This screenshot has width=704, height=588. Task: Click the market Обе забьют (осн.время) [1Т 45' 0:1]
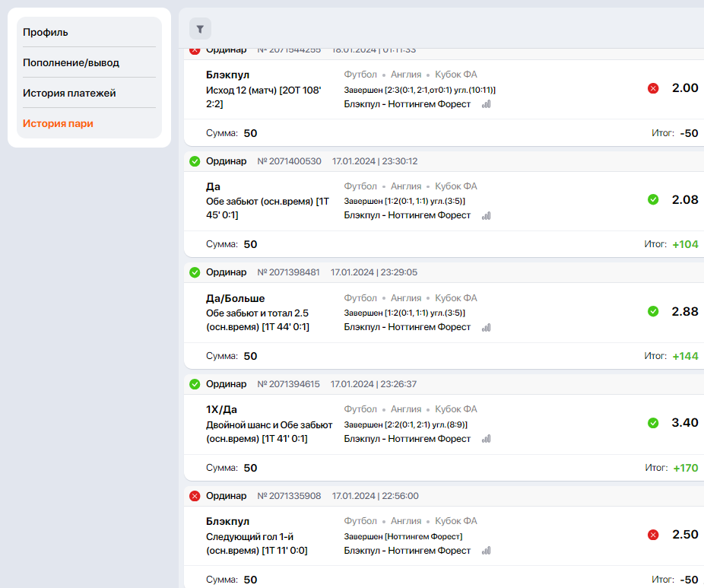[268, 208]
